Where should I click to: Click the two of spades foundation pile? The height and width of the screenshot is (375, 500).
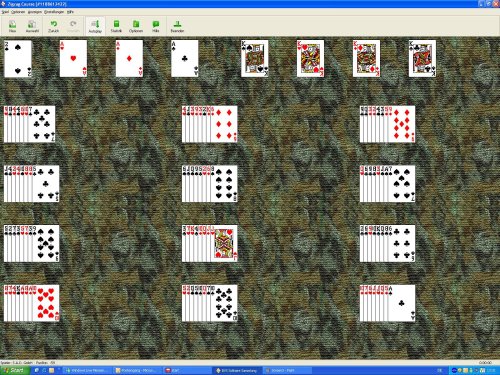tap(18, 59)
